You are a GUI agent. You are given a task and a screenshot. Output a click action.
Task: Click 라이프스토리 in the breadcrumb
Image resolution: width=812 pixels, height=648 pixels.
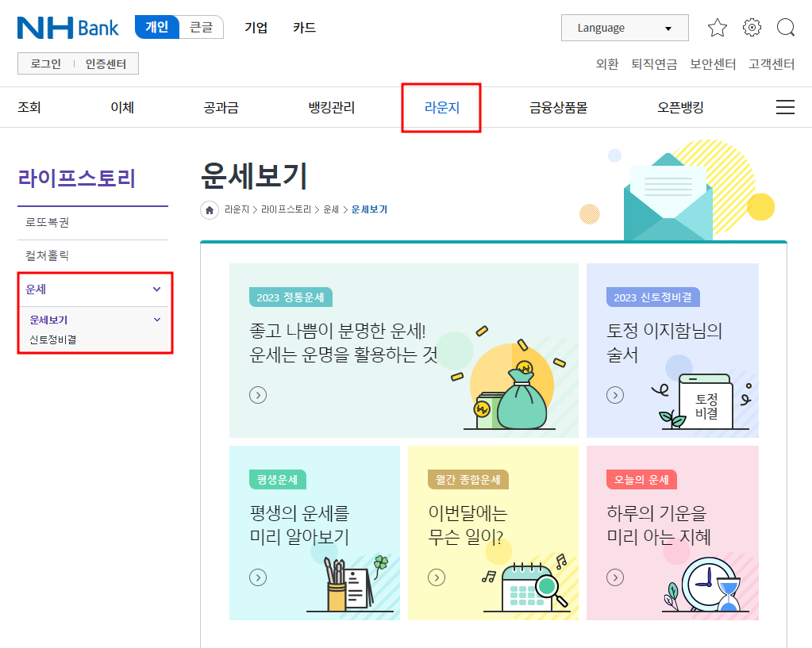[286, 209]
